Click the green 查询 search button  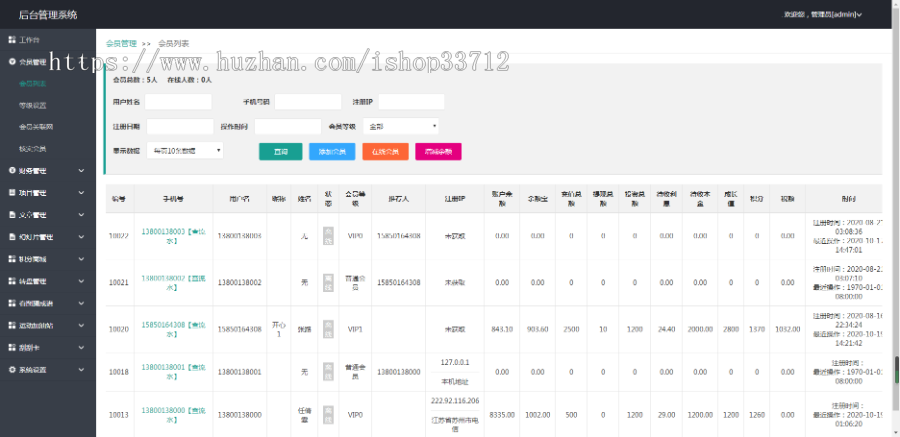281,152
